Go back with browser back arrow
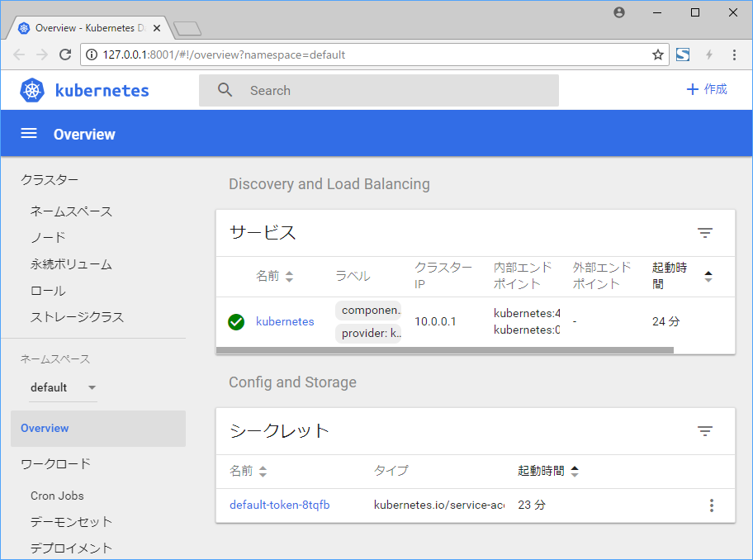Image resolution: width=753 pixels, height=560 pixels. pyautogui.click(x=19, y=55)
